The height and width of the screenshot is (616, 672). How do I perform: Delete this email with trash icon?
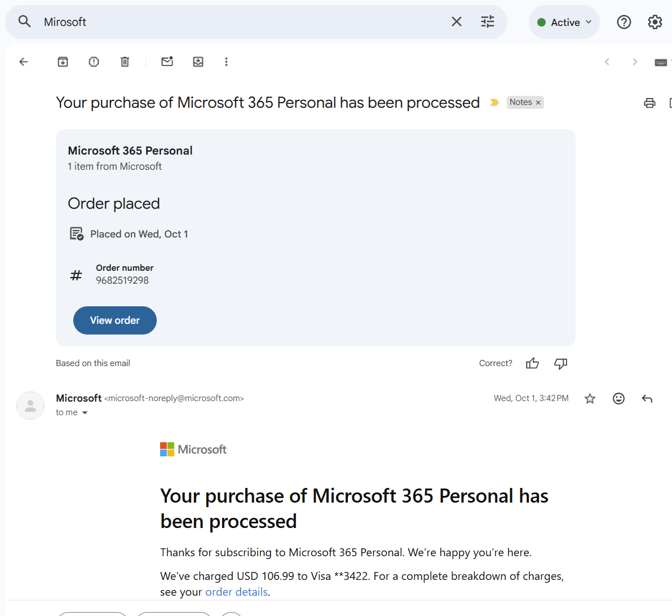pos(125,62)
